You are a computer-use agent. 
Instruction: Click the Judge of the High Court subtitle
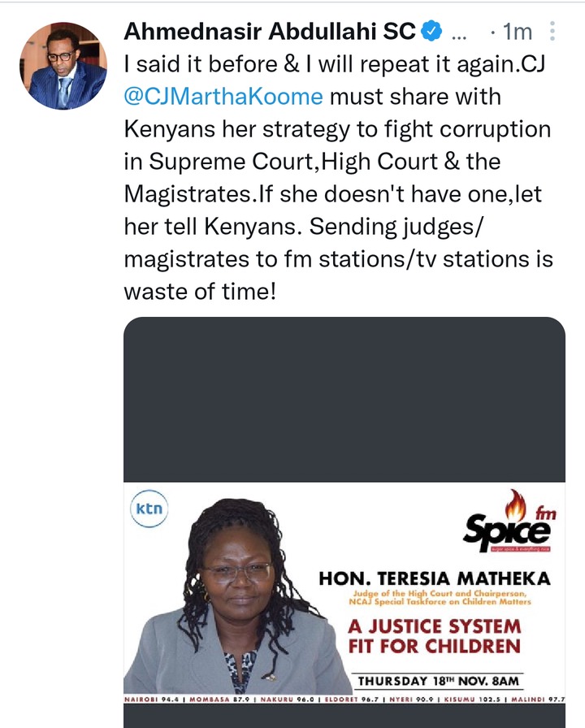point(440,597)
